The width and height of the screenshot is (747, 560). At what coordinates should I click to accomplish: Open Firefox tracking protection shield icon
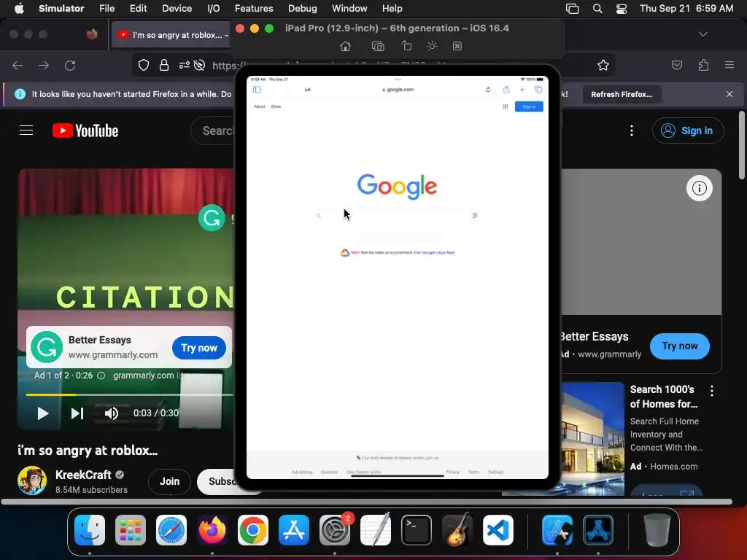pyautogui.click(x=144, y=65)
